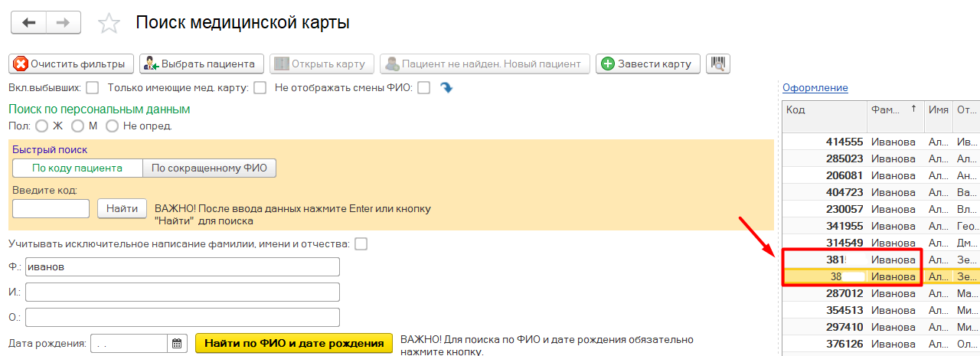The width and height of the screenshot is (980, 356).
Task: Switch to По сокращенному ФИО tab
Action: click(209, 168)
